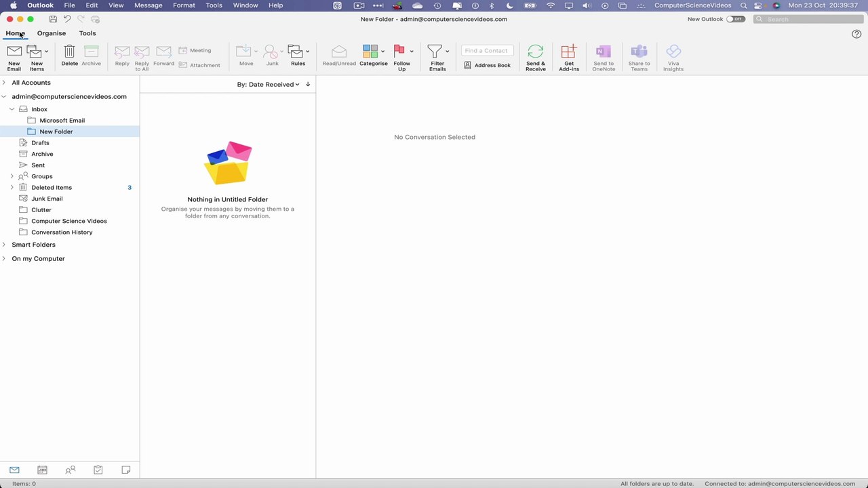Switch to Tasks view icon
Viewport: 868px width, 488px height.
98,470
